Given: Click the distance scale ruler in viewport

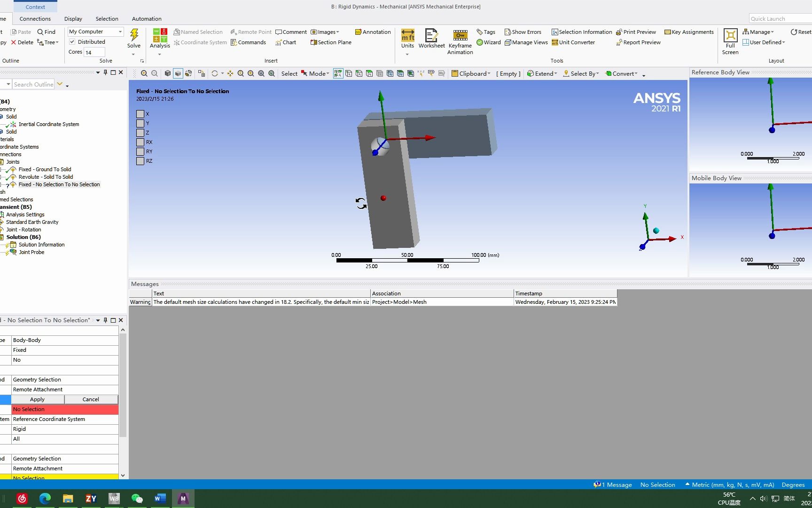Looking at the screenshot, I should click(407, 260).
